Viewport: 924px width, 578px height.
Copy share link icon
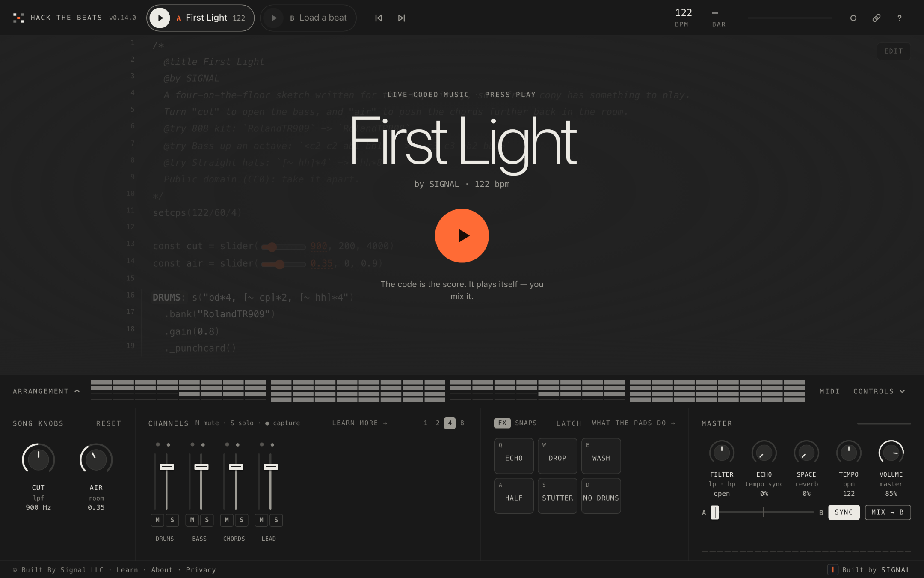tap(876, 18)
